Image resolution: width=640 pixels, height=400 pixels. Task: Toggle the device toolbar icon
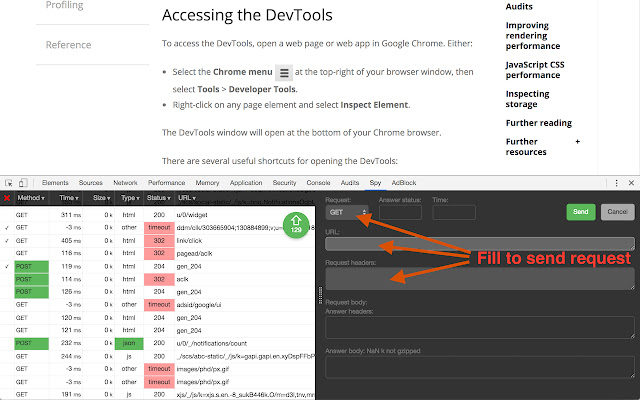pos(22,183)
